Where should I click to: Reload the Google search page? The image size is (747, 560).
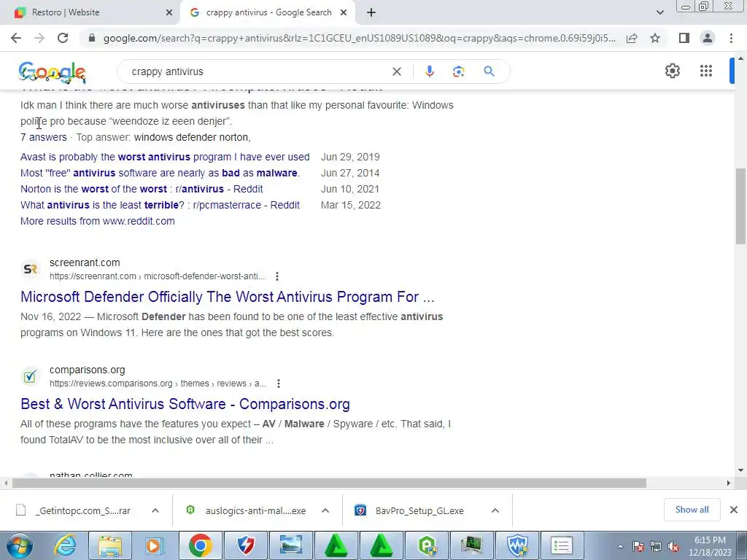[63, 38]
